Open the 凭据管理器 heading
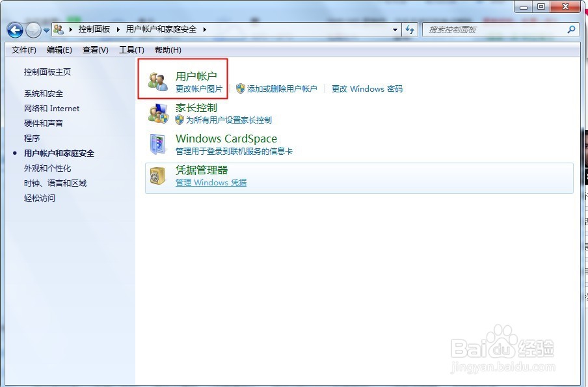The image size is (588, 387). point(202,170)
